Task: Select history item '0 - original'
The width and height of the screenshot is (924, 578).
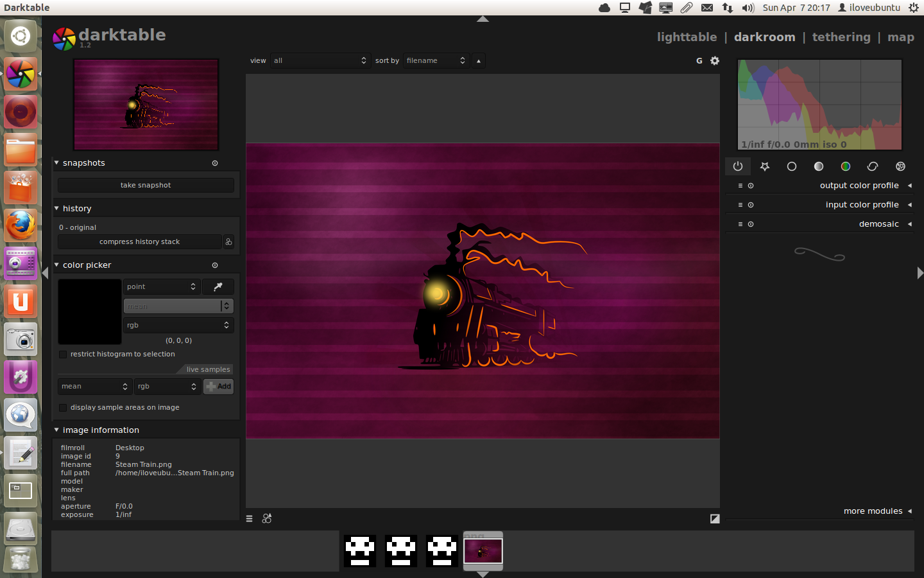Action: pyautogui.click(x=78, y=227)
